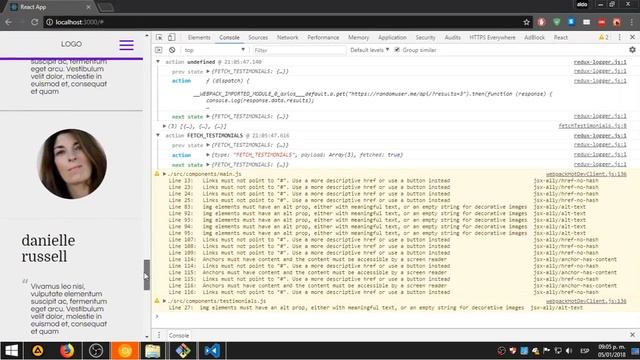Open the warnings counter icon in DevTools

click(x=603, y=37)
